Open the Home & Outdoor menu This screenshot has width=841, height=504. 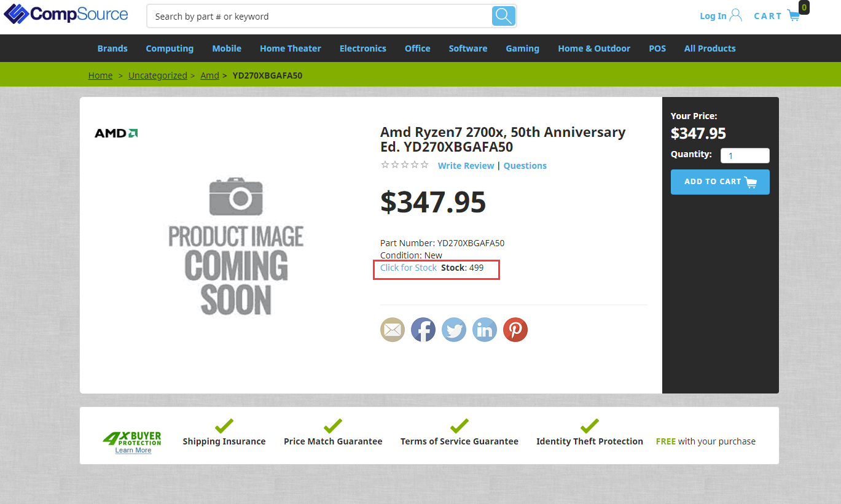[594, 48]
